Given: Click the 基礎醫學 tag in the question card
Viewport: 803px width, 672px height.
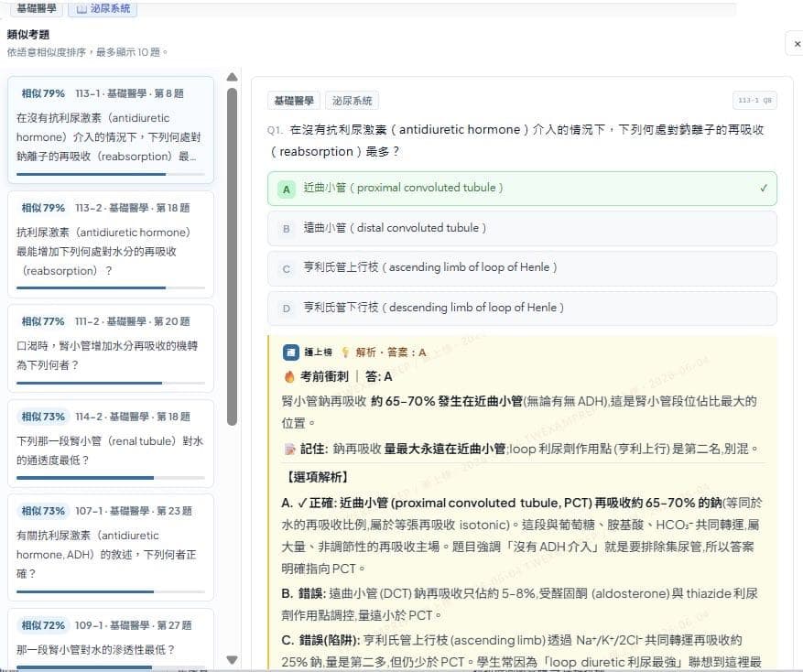Looking at the screenshot, I should coord(294,101).
